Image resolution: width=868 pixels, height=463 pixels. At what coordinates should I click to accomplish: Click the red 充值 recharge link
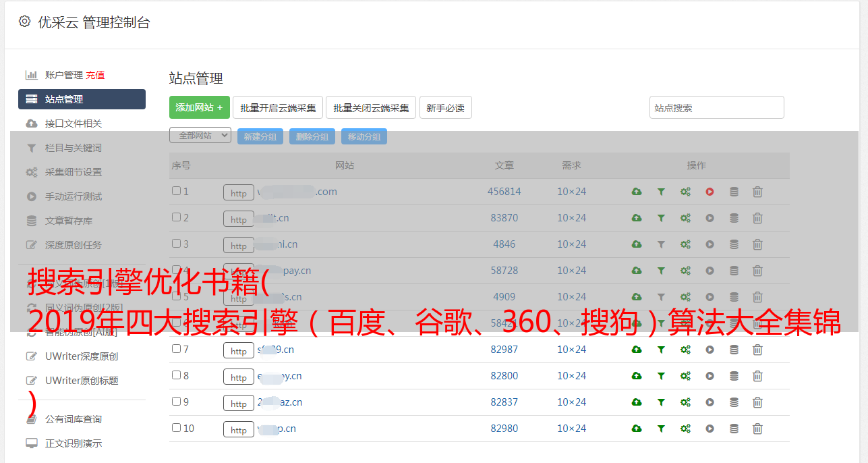pos(95,75)
